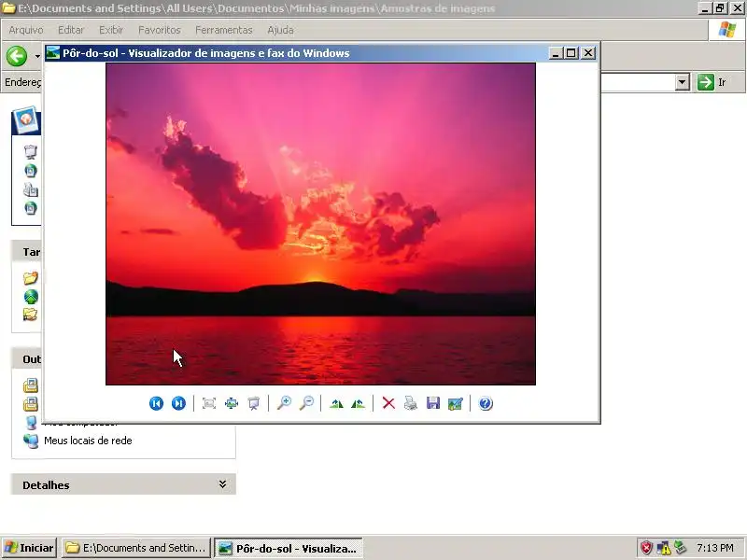This screenshot has height=560, width=747.
Task: Open the Ferramentas menu
Action: point(224,30)
